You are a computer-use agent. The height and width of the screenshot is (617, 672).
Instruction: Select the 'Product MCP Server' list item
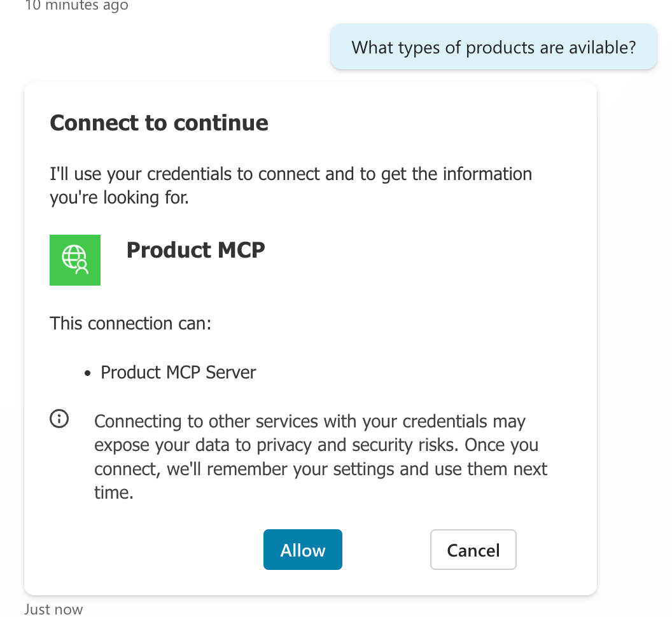tap(178, 372)
